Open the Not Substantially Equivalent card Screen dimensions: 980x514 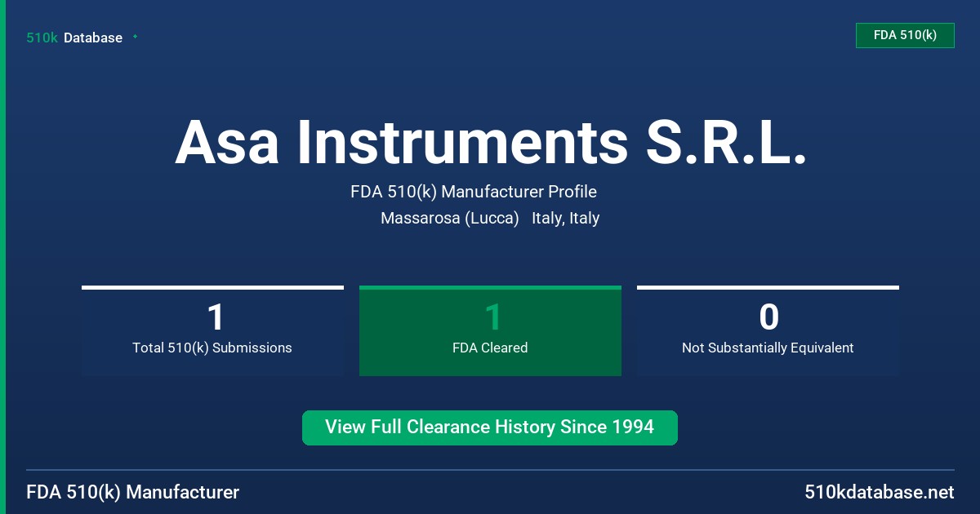click(768, 330)
